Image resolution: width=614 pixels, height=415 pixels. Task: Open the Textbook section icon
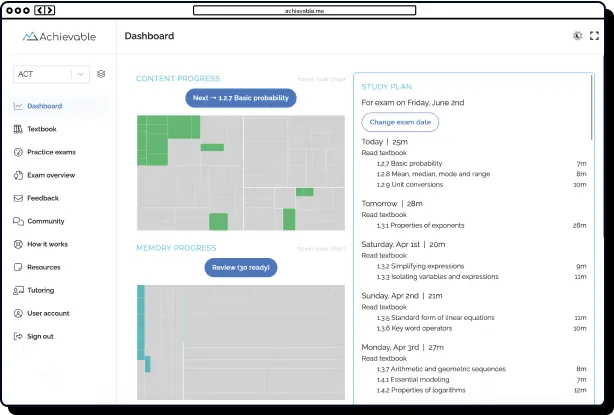point(19,129)
